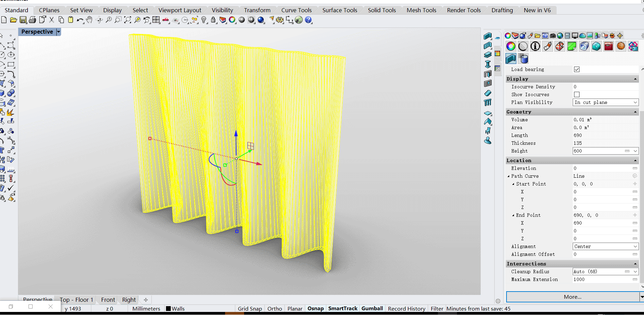Click the blue rendered sphere icon
644x315 pixels.
coord(261,20)
